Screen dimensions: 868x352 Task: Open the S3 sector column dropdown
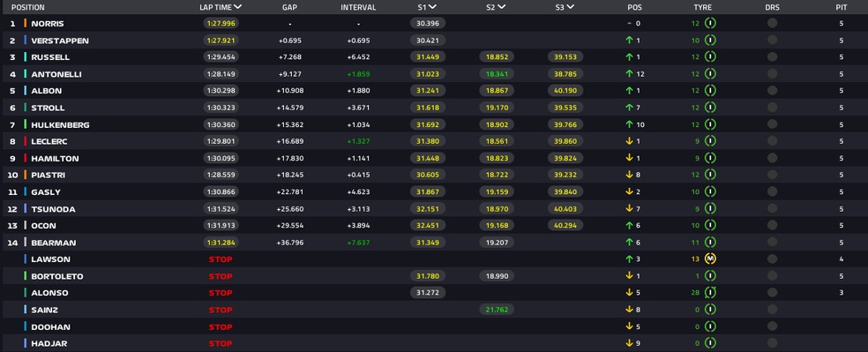point(570,7)
